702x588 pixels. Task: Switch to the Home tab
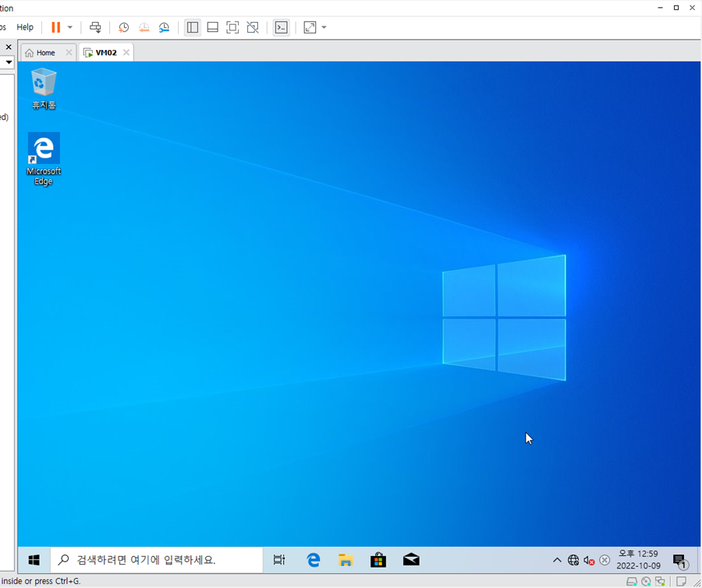[41, 53]
